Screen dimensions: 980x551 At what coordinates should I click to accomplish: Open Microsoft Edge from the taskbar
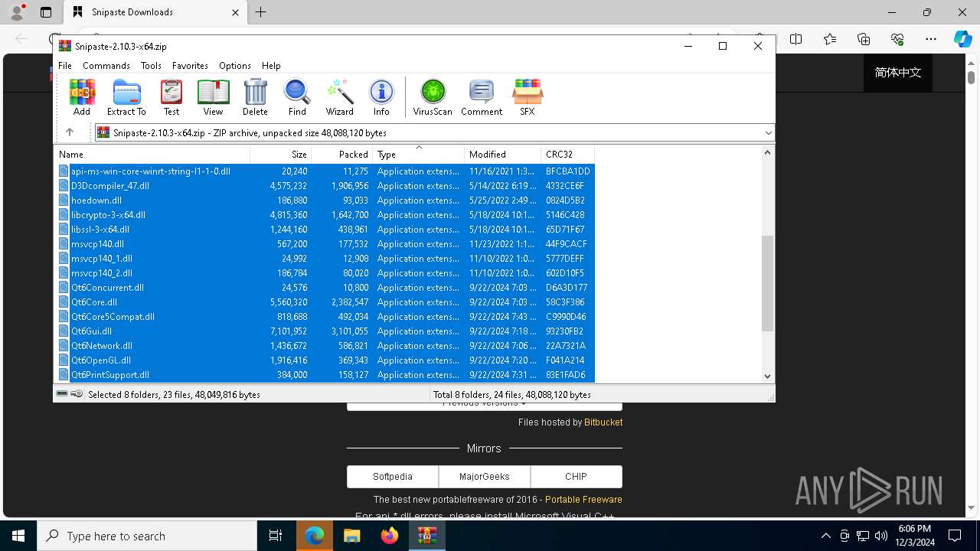(x=315, y=536)
